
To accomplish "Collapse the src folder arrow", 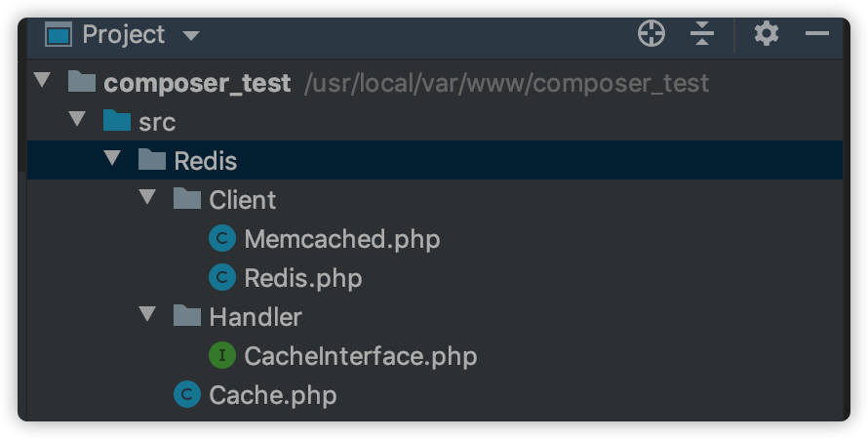I will [77, 120].
